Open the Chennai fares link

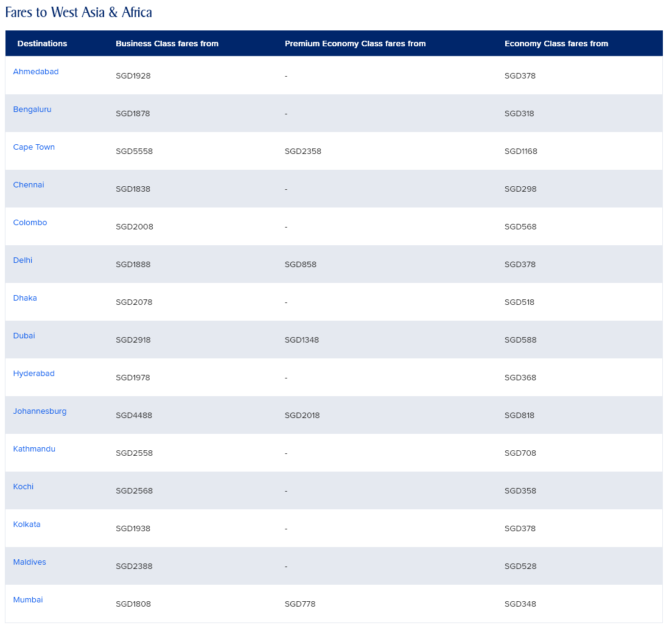(x=29, y=185)
